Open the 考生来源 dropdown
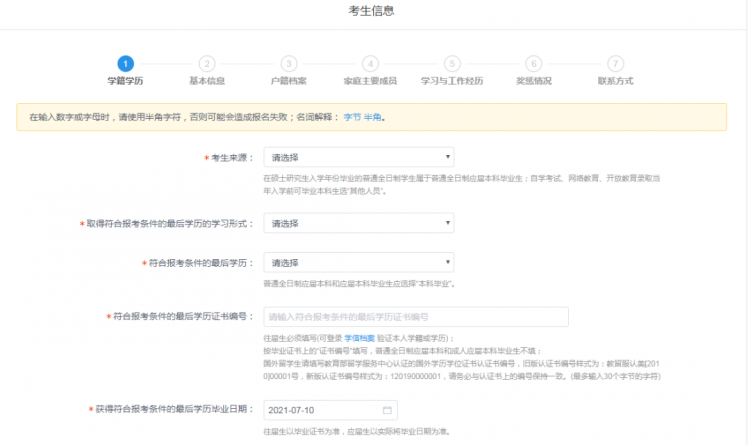The height and width of the screenshot is (447, 750). [x=359, y=157]
